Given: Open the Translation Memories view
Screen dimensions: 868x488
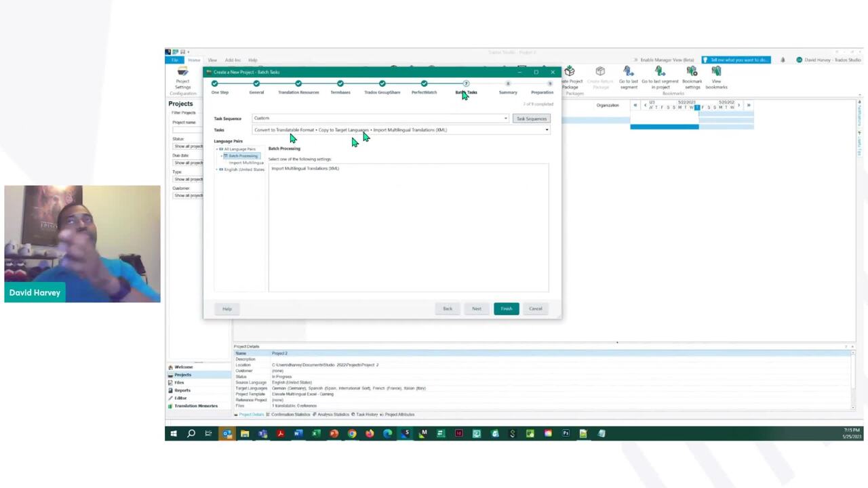Looking at the screenshot, I should pyautogui.click(x=195, y=406).
